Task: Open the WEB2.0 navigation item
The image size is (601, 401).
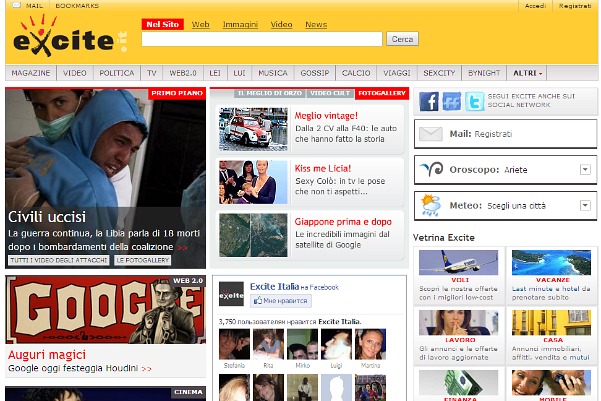Action: [x=183, y=73]
